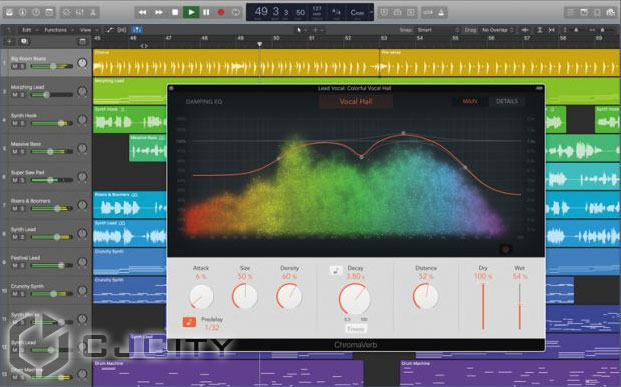Open the Toolbar display button
Image resolution: width=621 pixels, height=387 pixels.
click(x=49, y=12)
